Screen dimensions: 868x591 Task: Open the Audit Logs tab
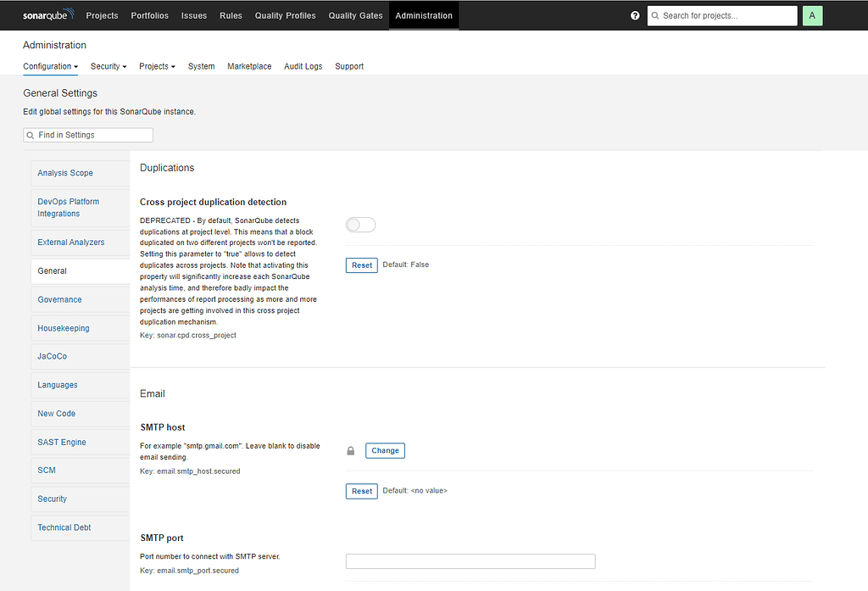[303, 66]
